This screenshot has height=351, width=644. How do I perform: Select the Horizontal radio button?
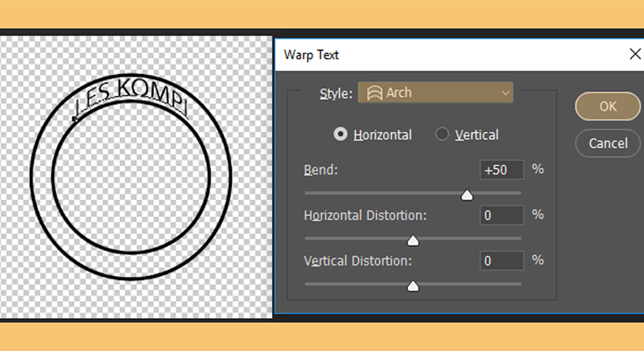pos(341,134)
